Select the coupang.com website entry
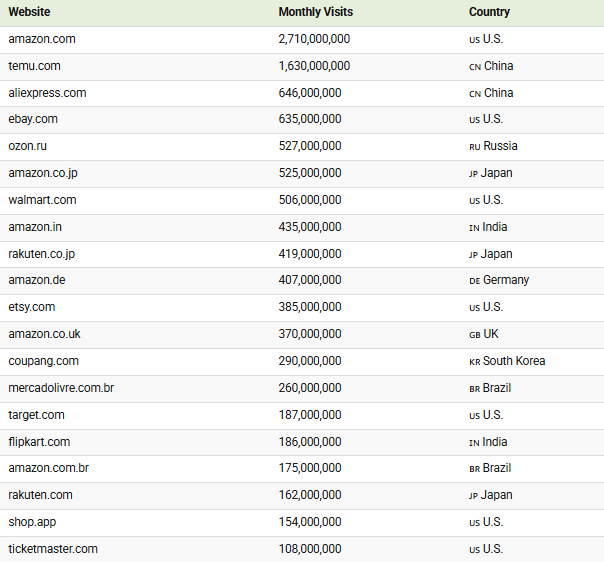 pyautogui.click(x=43, y=361)
